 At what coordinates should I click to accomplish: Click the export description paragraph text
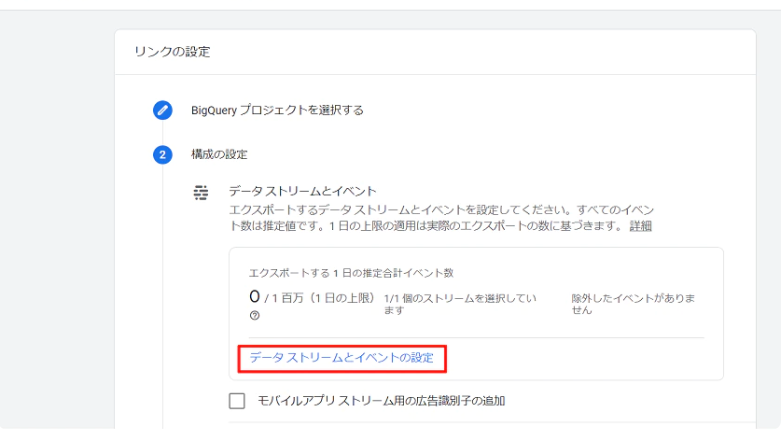[441, 218]
